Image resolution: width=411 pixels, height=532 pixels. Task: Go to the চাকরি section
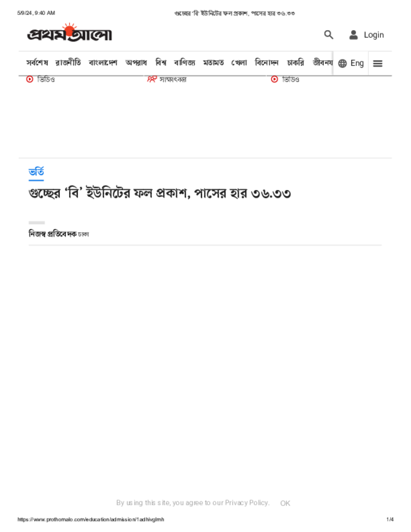[296, 63]
